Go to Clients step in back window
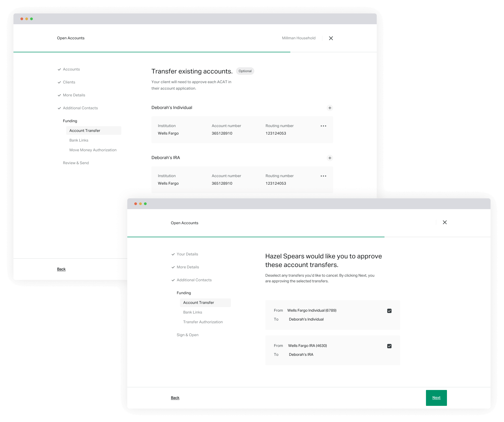The height and width of the screenshot is (422, 504). pyautogui.click(x=69, y=82)
